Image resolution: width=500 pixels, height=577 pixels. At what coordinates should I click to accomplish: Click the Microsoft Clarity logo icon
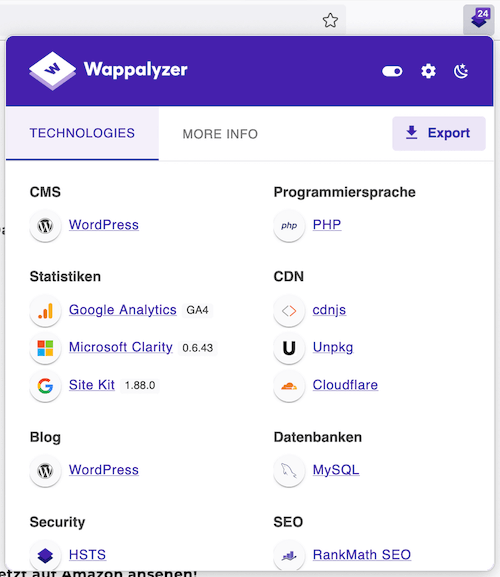(45, 348)
